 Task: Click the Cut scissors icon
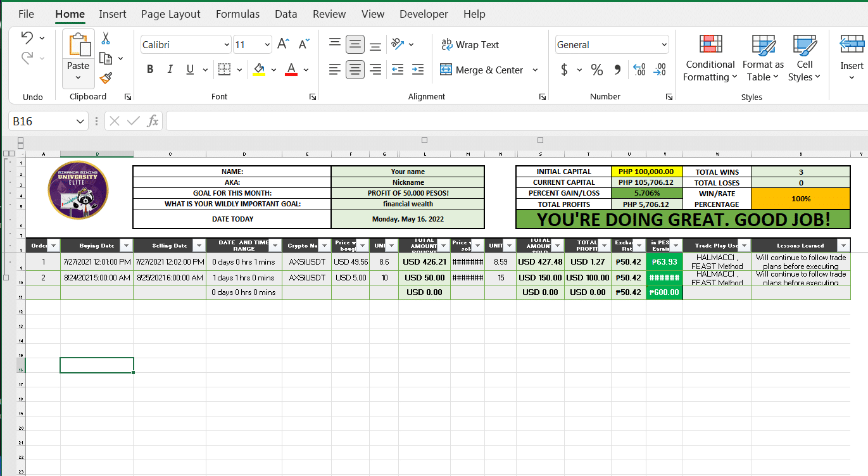click(106, 38)
